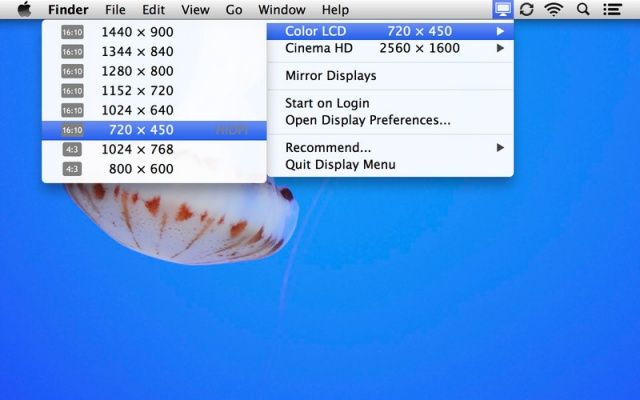Select Quit Display Menu

tap(340, 164)
